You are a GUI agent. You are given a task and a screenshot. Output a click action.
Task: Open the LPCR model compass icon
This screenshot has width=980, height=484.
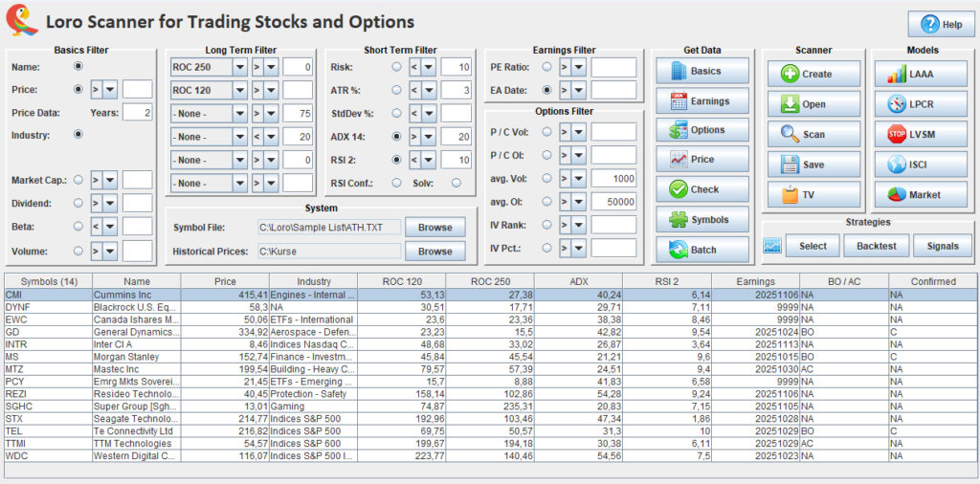pyautogui.click(x=897, y=104)
